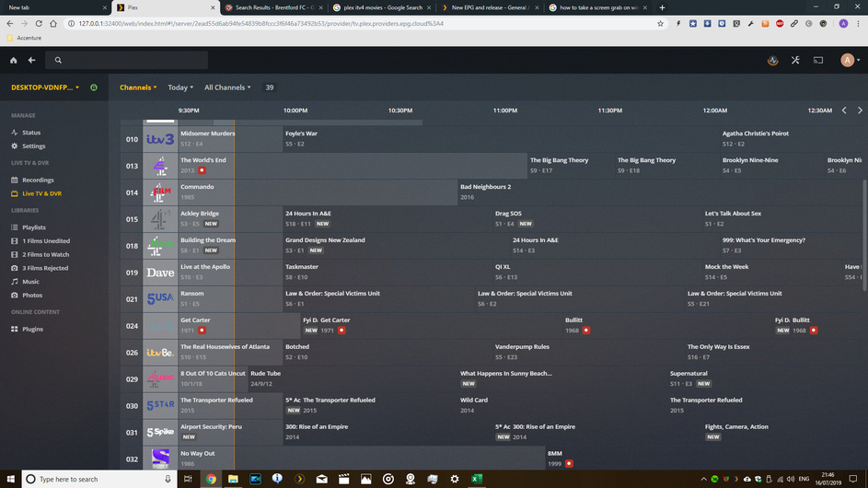Select the E4 channel logo
The image size is (868, 488).
(x=160, y=166)
